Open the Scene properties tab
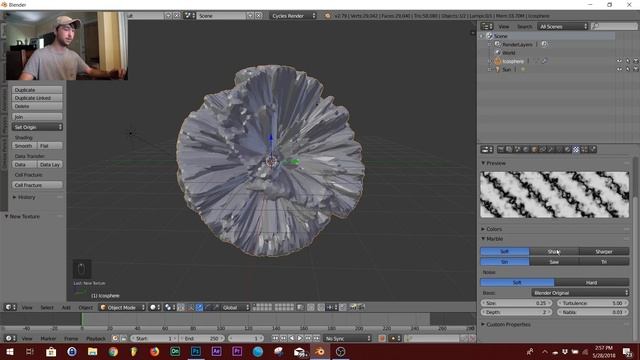The width and height of the screenshot is (640, 360). click(x=518, y=149)
